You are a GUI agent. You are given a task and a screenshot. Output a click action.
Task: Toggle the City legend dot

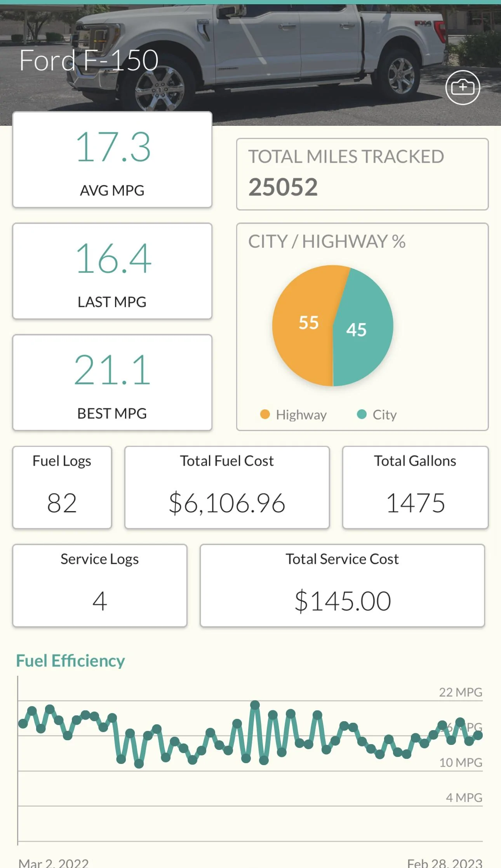click(362, 414)
